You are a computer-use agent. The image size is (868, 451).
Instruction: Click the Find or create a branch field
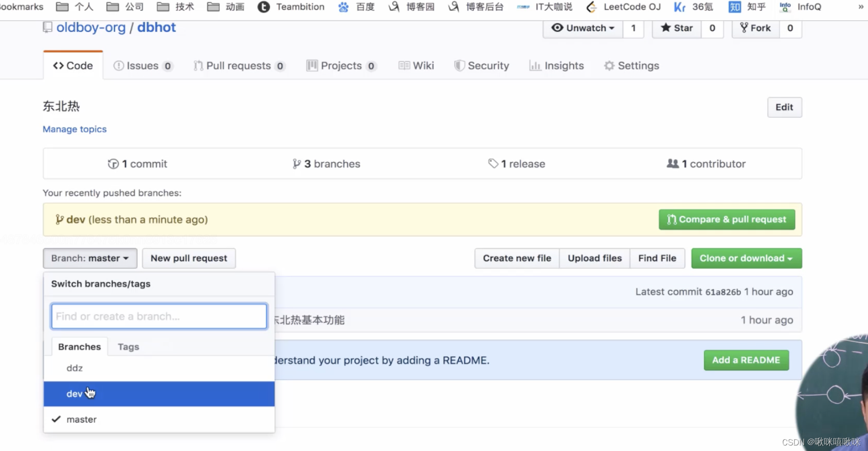click(x=159, y=316)
